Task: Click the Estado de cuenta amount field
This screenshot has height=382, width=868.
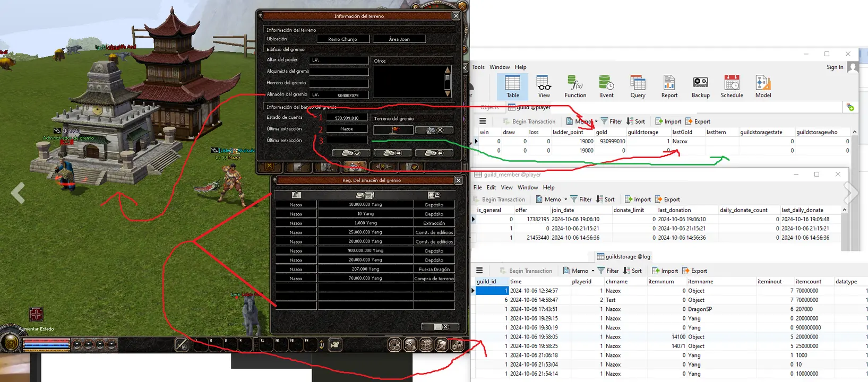Action: [346, 118]
